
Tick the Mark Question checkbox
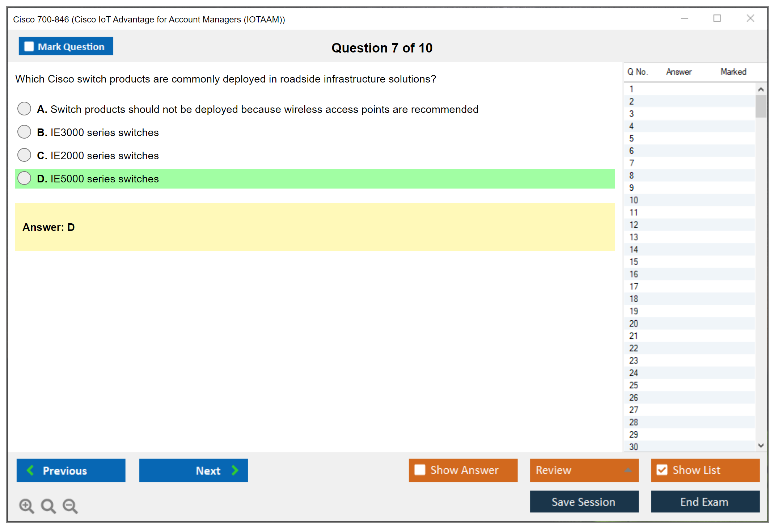click(29, 47)
